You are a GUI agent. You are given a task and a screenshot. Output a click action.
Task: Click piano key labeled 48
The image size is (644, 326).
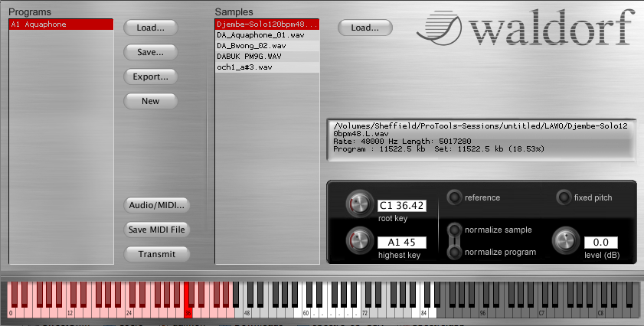(247, 311)
